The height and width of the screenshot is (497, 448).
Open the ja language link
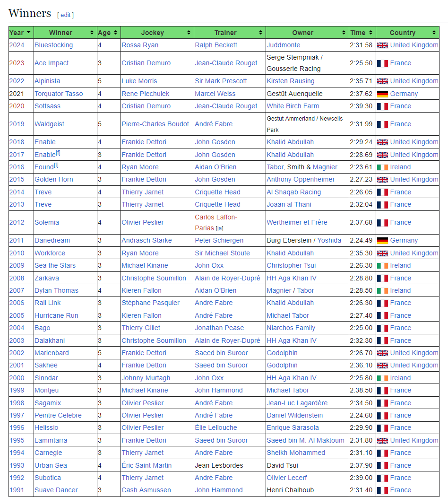219,228
